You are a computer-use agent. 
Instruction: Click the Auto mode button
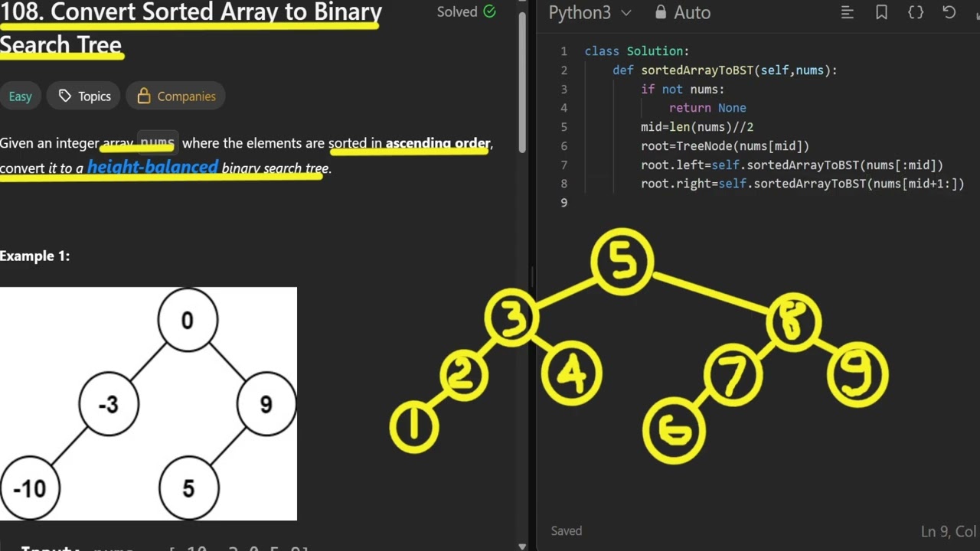(x=684, y=12)
